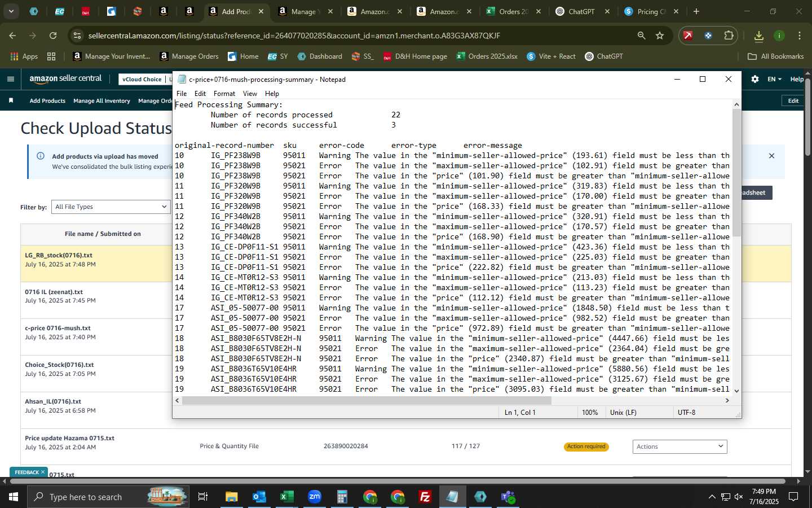Open Manage Orders bookmark
This screenshot has height=508, width=812.
click(x=189, y=56)
